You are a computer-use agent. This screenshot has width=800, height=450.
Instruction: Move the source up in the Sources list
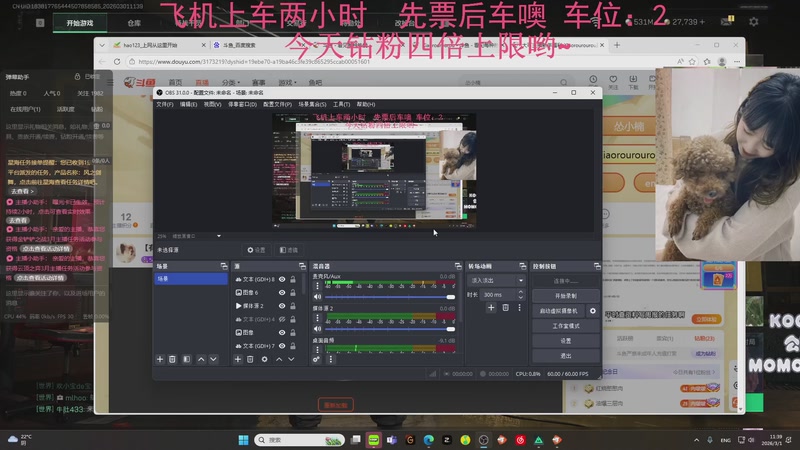pos(279,359)
